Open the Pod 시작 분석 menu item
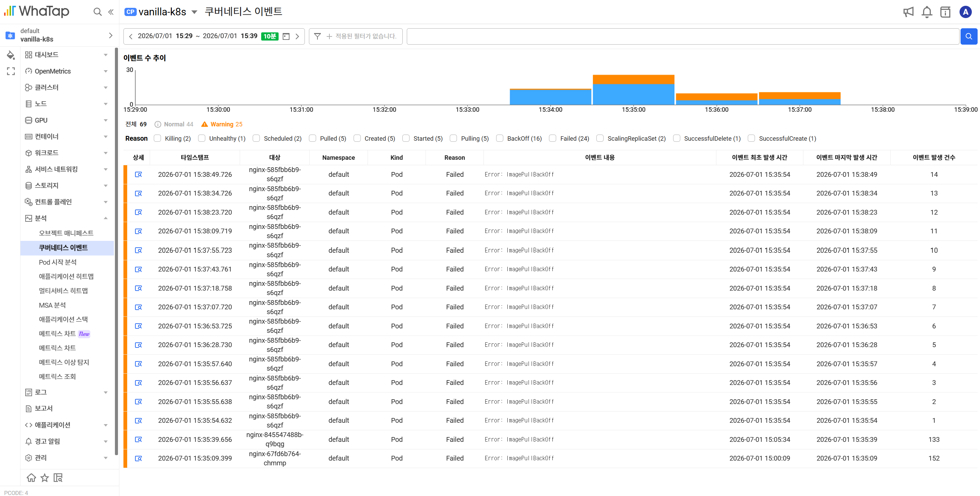980x496 pixels. pyautogui.click(x=57, y=262)
